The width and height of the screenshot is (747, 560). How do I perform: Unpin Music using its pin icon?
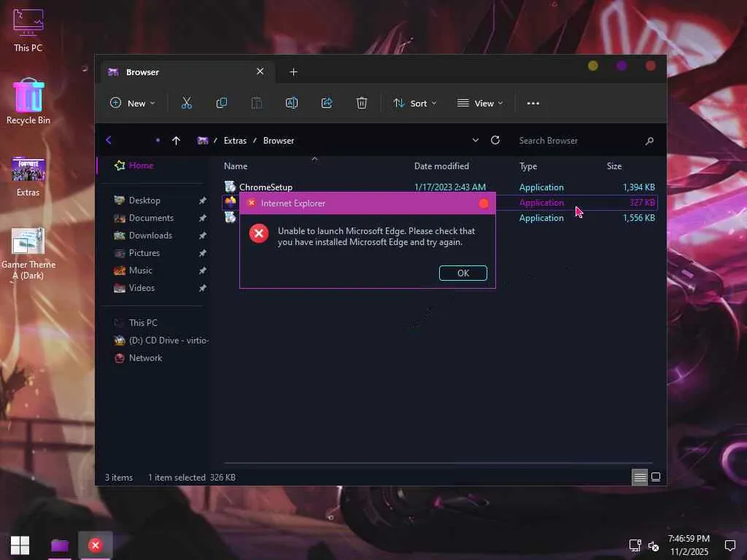tap(203, 271)
